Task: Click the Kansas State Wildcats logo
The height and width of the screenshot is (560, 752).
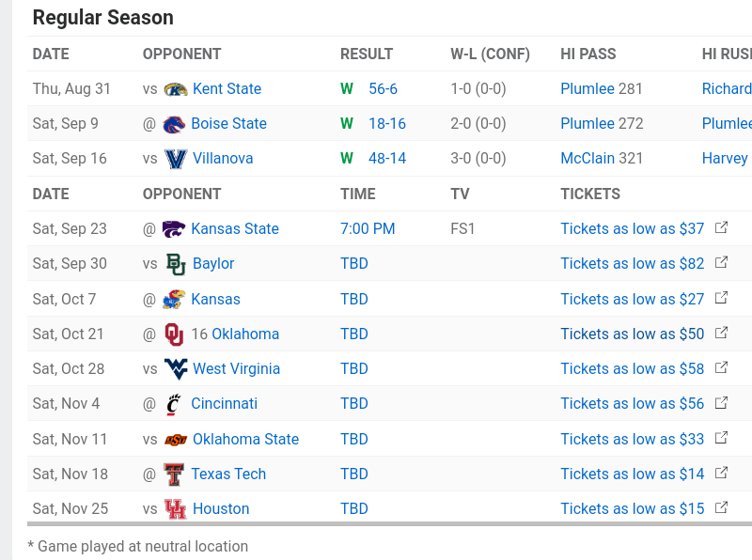Action: [174, 229]
